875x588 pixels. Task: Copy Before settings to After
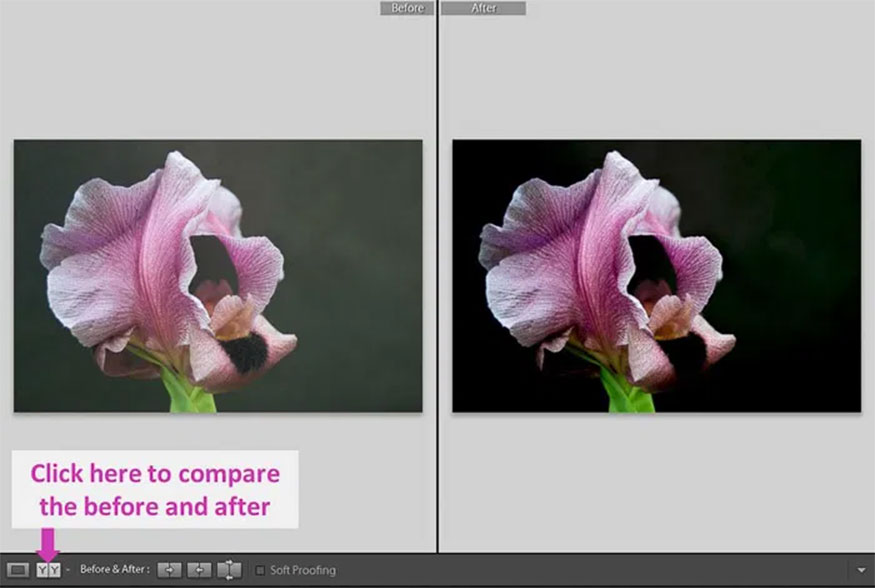[x=169, y=570]
